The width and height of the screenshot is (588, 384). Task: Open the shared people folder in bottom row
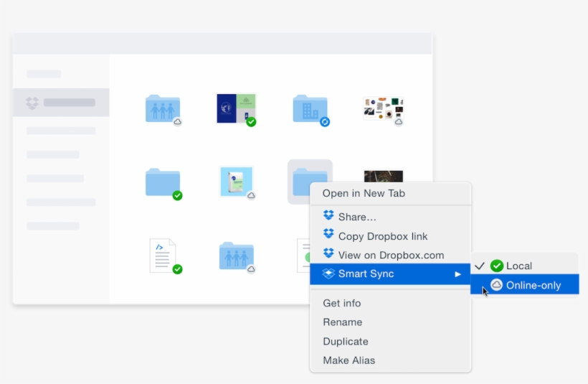click(x=236, y=256)
